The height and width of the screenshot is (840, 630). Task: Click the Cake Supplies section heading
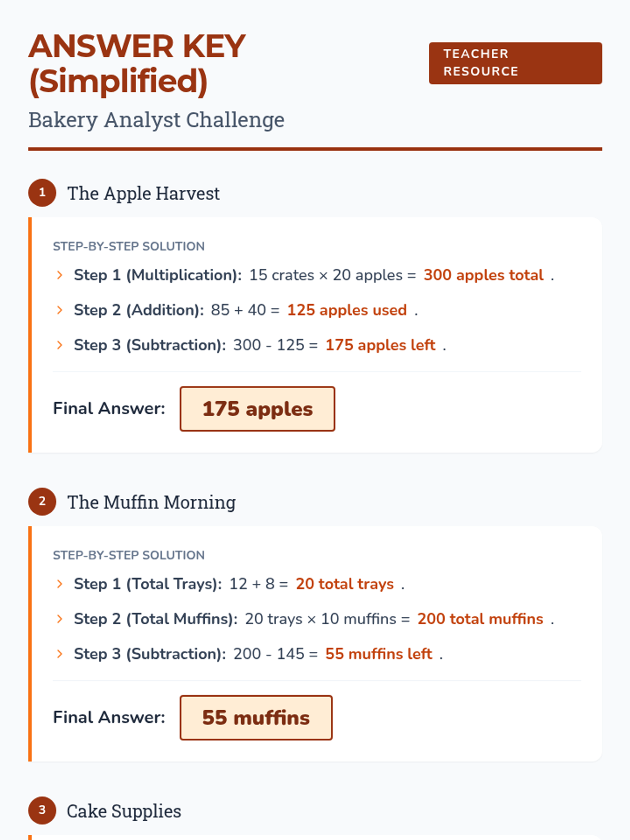point(124,811)
